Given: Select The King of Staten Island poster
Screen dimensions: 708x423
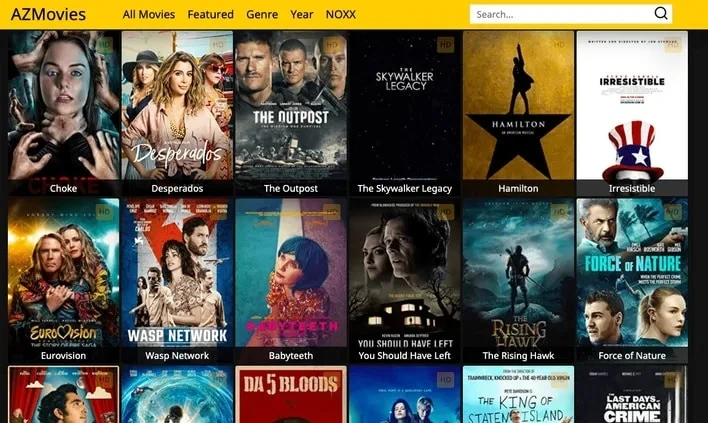Looking at the screenshot, I should (518, 394).
